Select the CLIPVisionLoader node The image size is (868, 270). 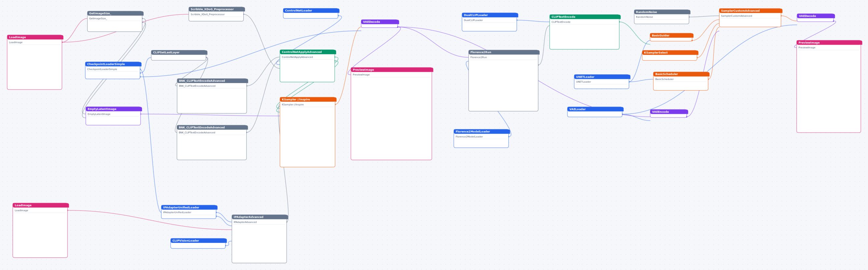coord(198,243)
